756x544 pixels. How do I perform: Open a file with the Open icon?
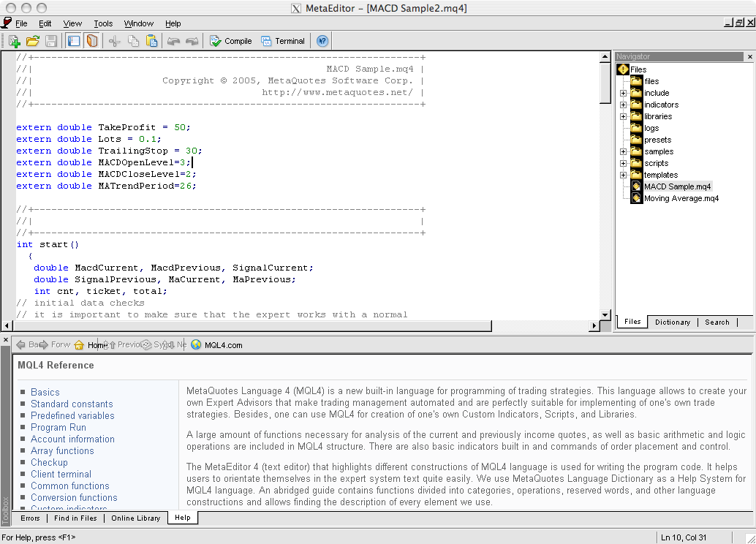(34, 41)
